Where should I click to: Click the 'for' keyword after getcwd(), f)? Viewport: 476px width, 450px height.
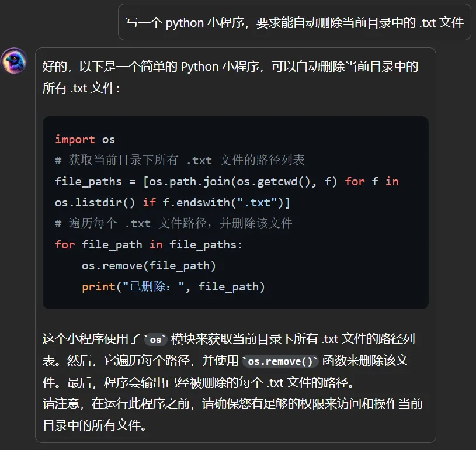[355, 182]
